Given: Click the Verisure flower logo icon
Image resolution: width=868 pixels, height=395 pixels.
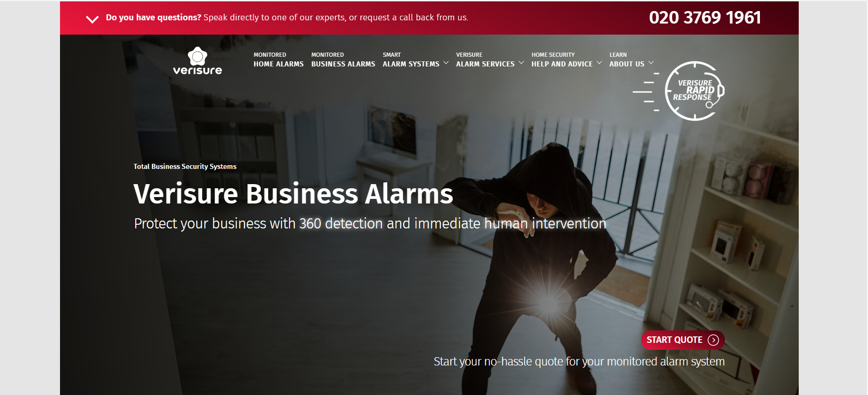Looking at the screenshot, I should click(x=198, y=56).
